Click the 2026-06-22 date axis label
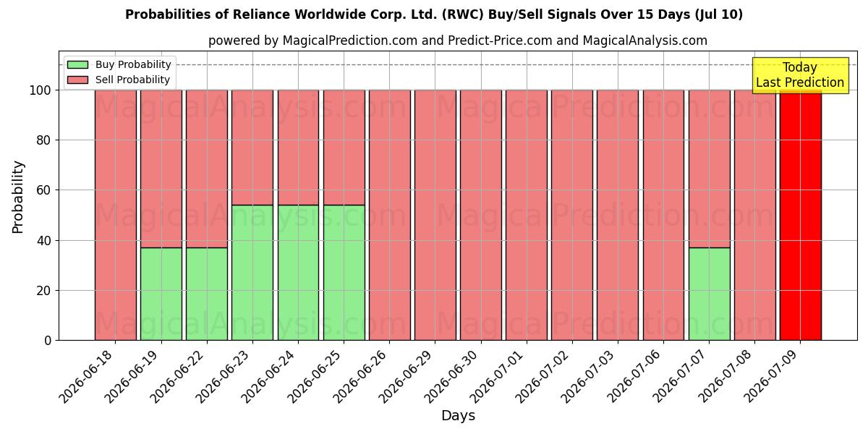Image resolution: width=868 pixels, height=434 pixels. click(179, 375)
